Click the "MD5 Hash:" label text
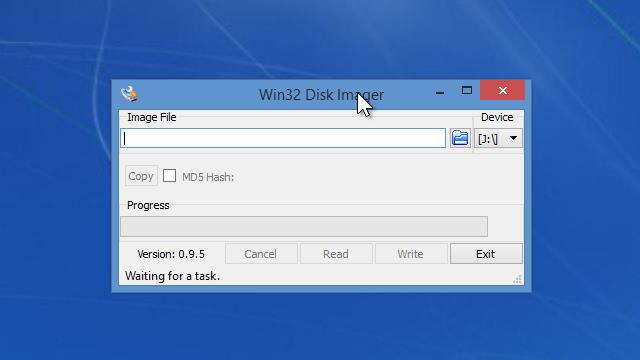 [208, 177]
